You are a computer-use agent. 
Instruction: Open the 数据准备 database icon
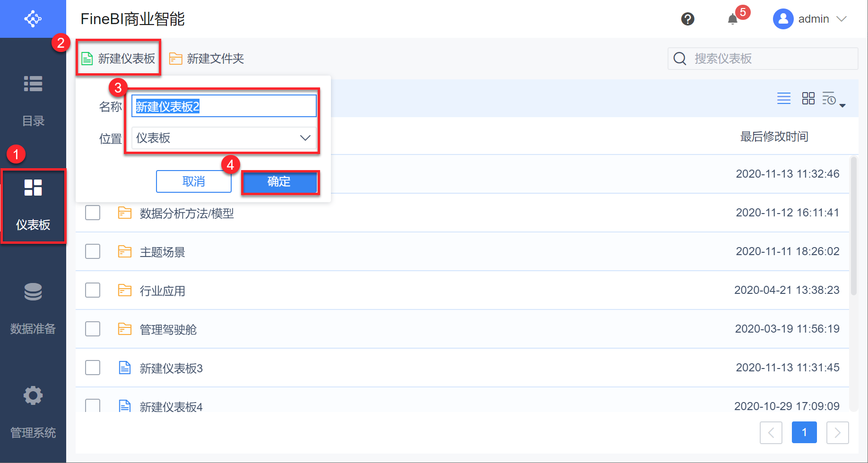click(33, 292)
